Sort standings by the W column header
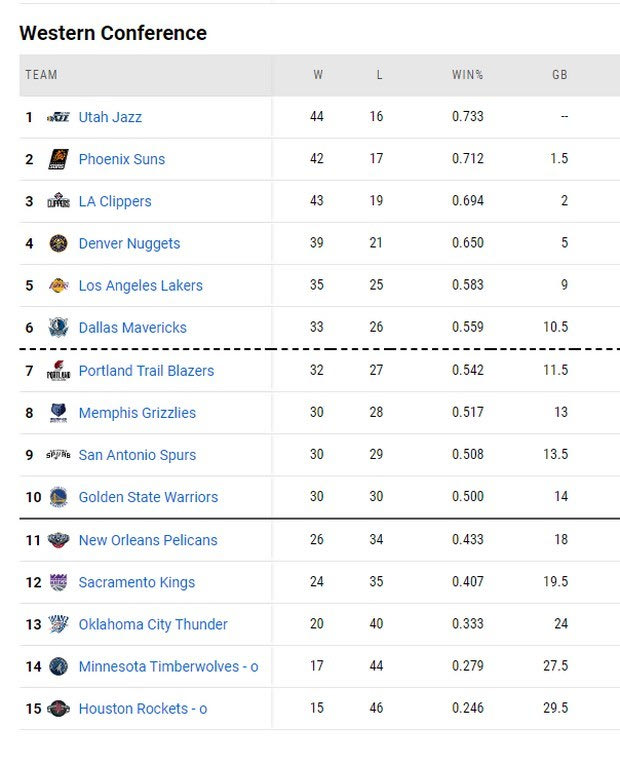 click(x=318, y=75)
